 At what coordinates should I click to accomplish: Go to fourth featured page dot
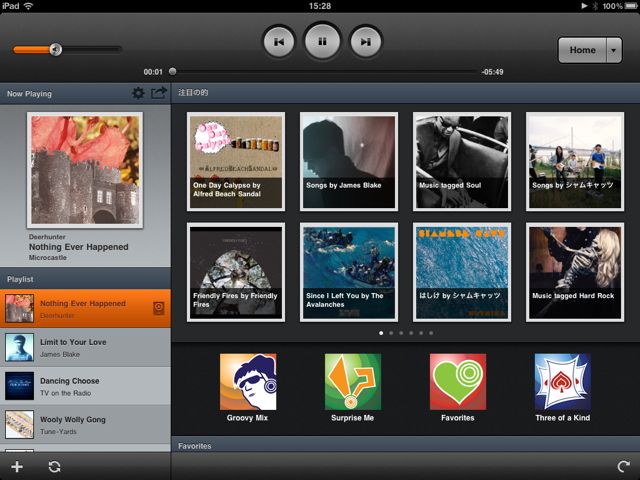tap(411, 333)
